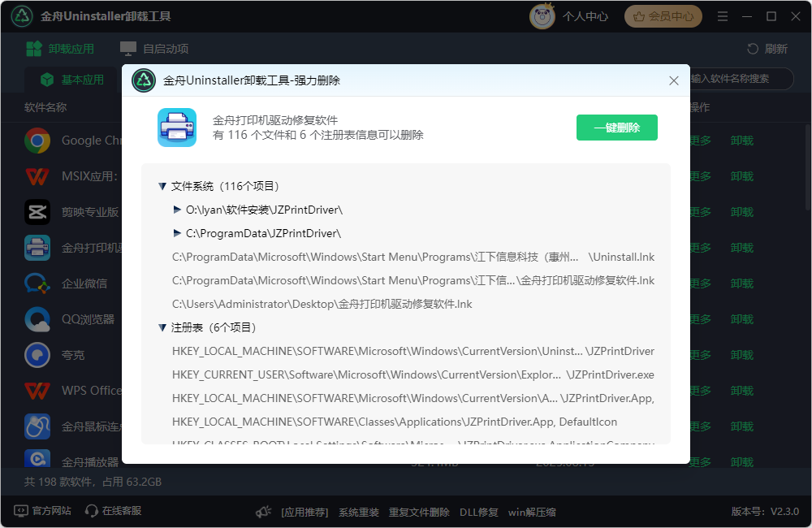Click 卸载 for 夸克 row
The width and height of the screenshot is (812, 528).
coord(741,355)
